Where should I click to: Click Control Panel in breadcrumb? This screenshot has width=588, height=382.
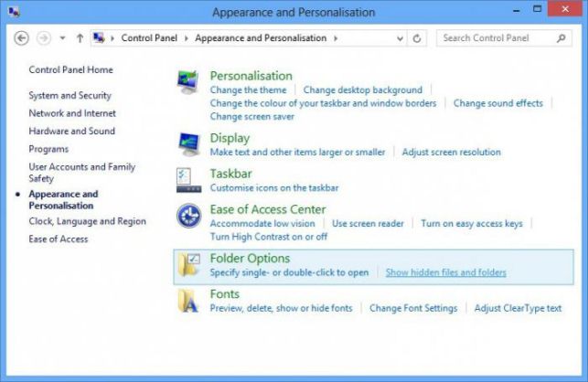coord(149,37)
